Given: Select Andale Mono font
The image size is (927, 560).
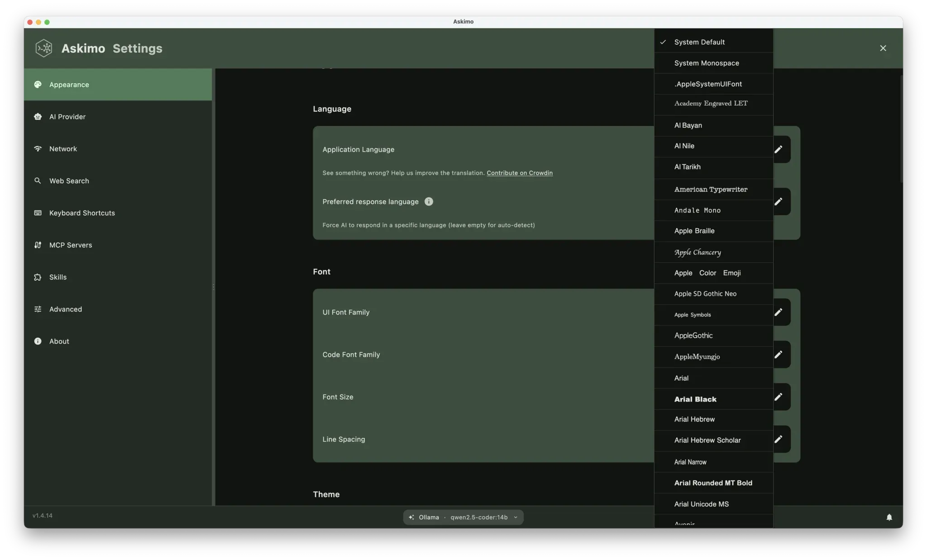Looking at the screenshot, I should (714, 211).
